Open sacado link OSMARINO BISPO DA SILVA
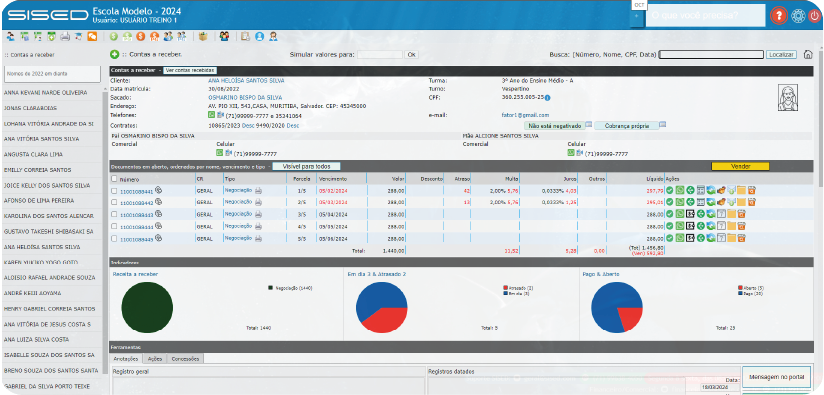 (245, 98)
